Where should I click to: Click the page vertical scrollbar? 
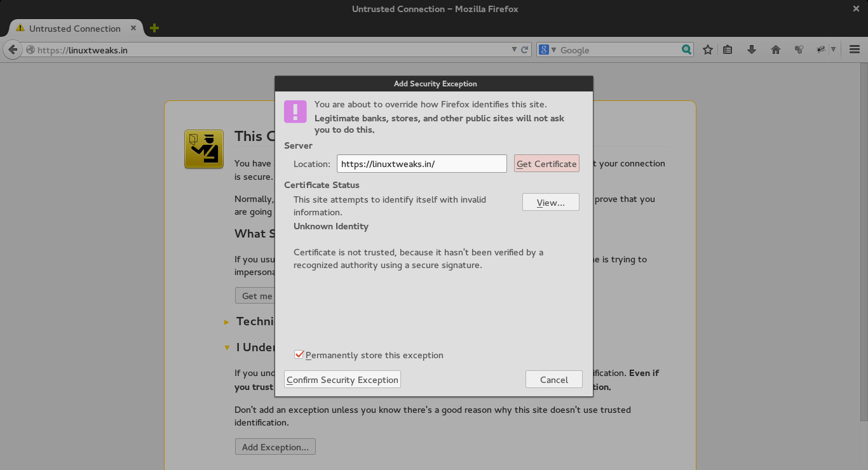click(864, 241)
